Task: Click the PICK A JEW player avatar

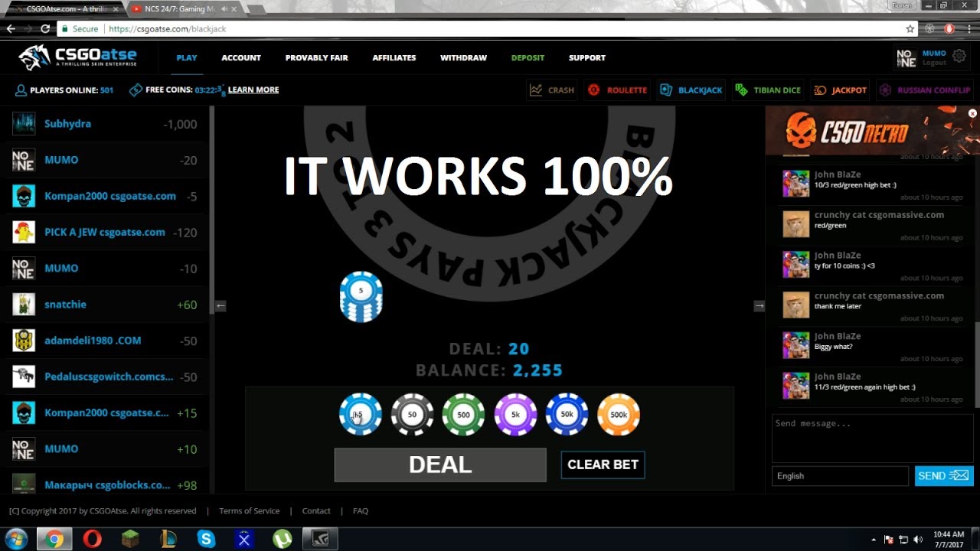Action: [x=24, y=232]
